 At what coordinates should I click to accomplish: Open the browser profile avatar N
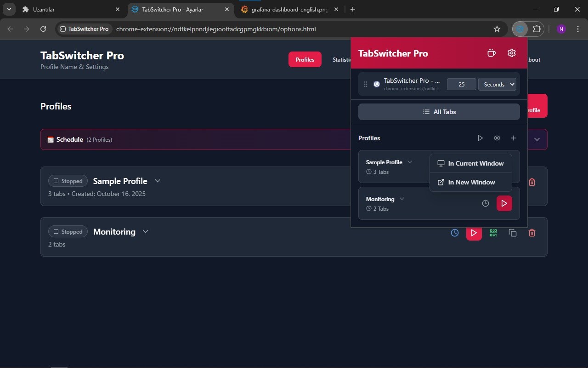pos(561,29)
